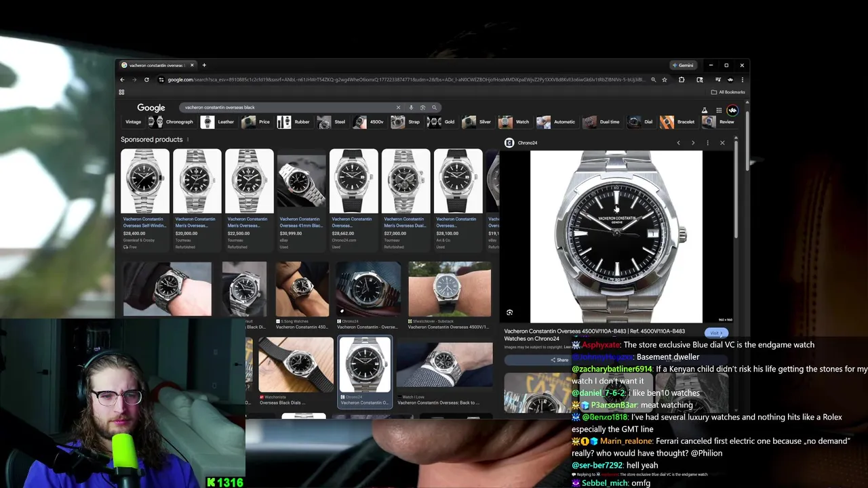Open the $28,400.00 Greenleaf & Crosby product
The image size is (868, 488).
pyautogui.click(x=145, y=199)
